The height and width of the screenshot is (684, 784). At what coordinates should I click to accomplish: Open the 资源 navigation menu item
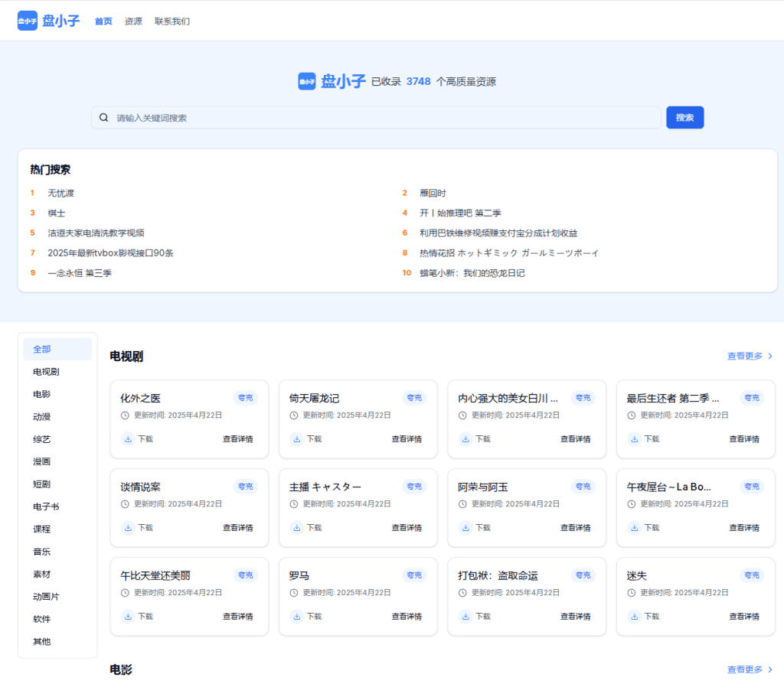click(133, 21)
